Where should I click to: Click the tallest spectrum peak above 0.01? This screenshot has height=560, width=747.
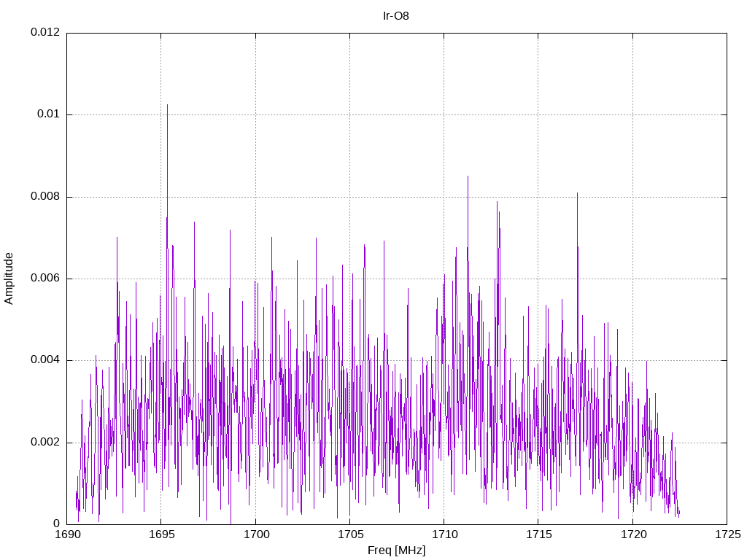(167, 105)
